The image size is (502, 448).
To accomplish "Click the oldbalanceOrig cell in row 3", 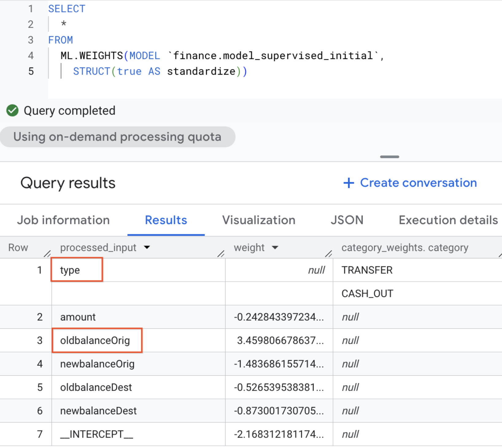I will [95, 340].
